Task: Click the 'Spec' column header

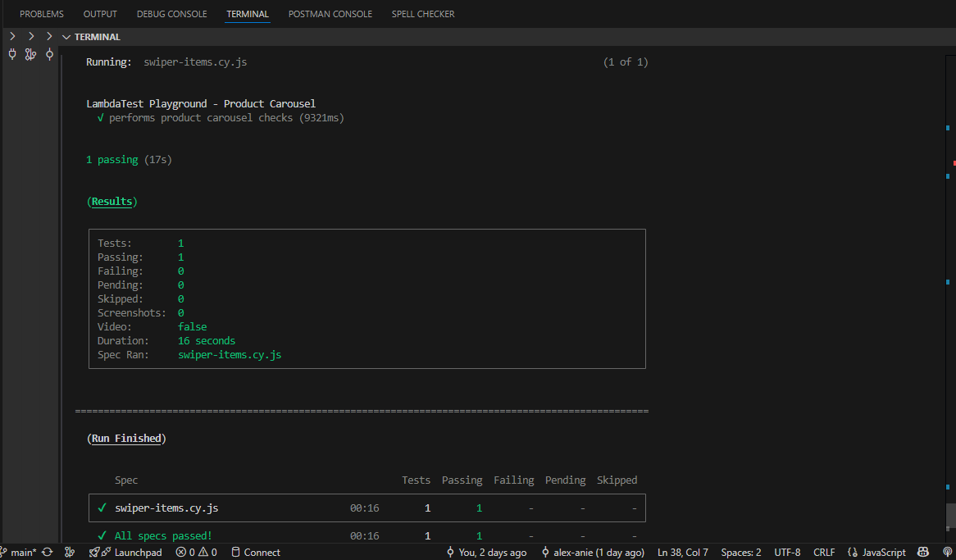Action: pos(126,480)
